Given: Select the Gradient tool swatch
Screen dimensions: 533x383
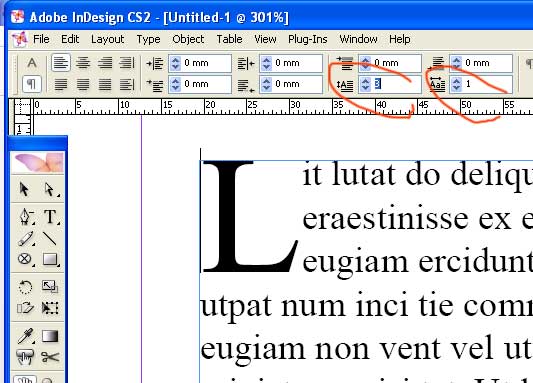Looking at the screenshot, I should [50, 336].
